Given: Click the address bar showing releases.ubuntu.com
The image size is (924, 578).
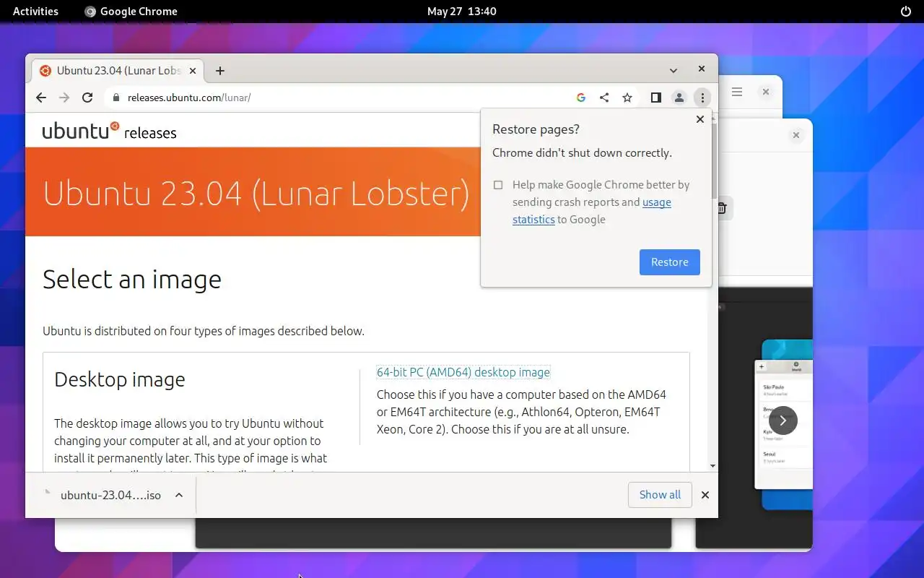Looking at the screenshot, I should point(339,98).
